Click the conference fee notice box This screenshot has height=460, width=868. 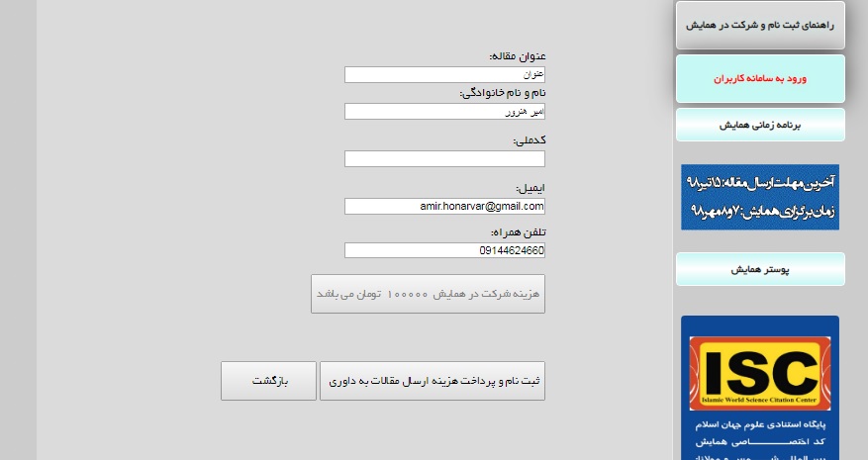tap(428, 294)
